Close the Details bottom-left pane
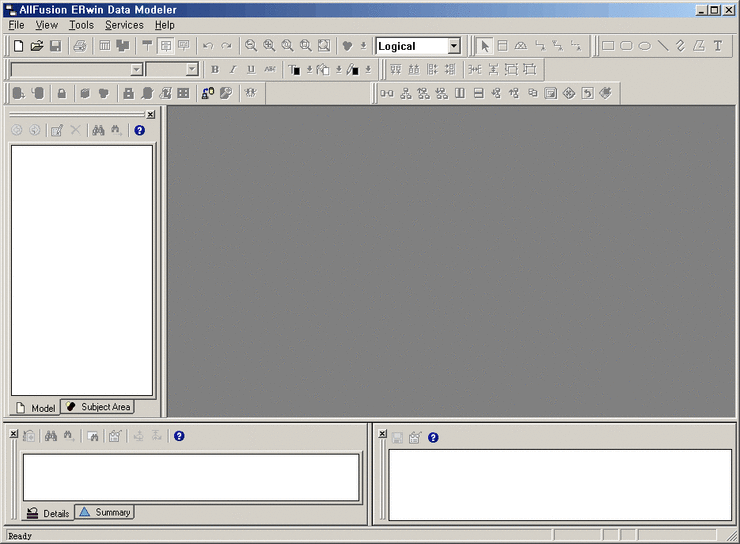Viewport: 740px width, 544px height. click(x=14, y=434)
